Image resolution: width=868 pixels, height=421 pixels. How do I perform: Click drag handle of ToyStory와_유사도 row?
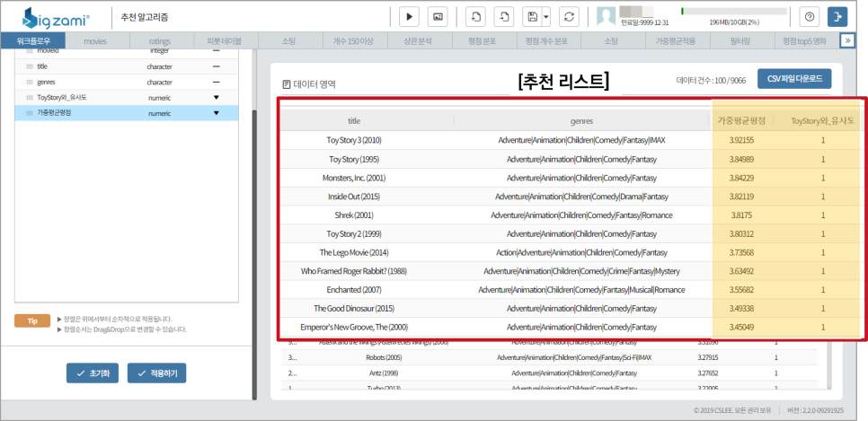(x=30, y=97)
